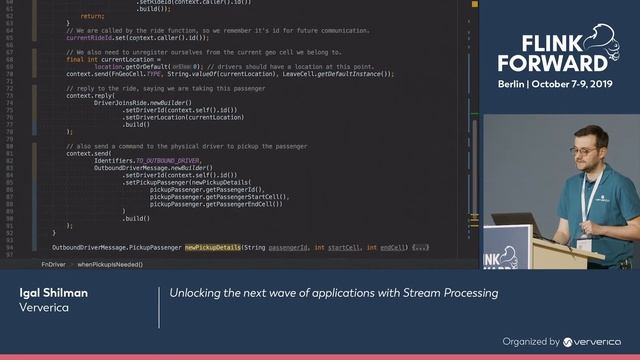640x360 pixels.
Task: Click the ververica logo beside 'Organized by'
Action: (592, 342)
